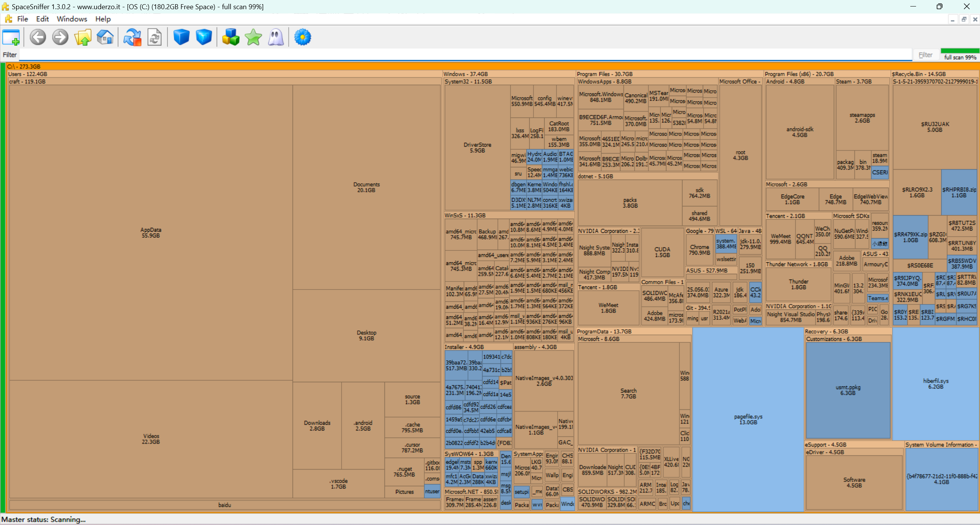Select the WeMeet 1.8GB block
980x525 pixels.
(x=608, y=308)
